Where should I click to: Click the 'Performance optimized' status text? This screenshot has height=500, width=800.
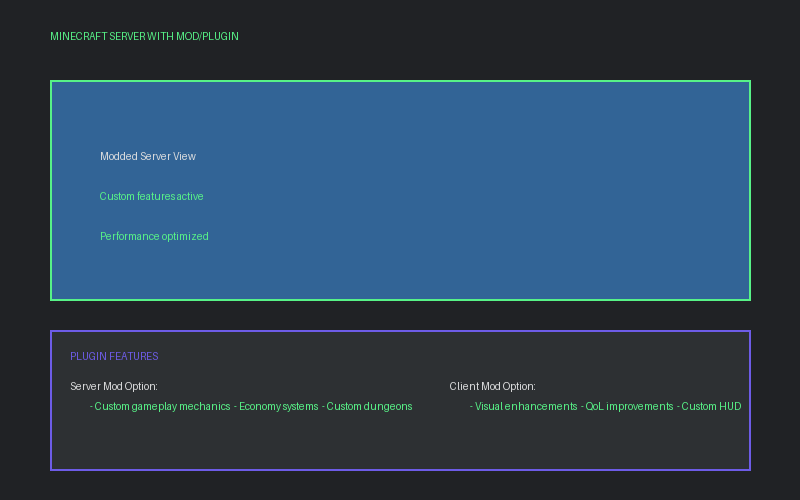[x=154, y=236]
